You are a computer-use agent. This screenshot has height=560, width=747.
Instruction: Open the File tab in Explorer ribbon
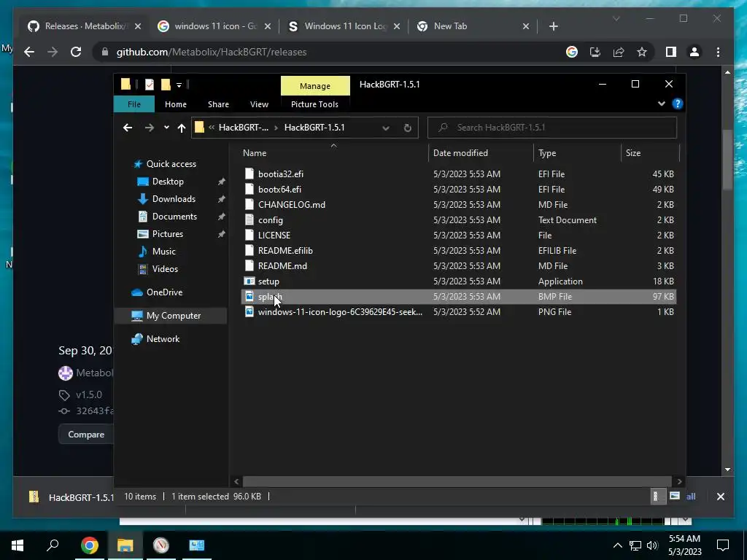pos(134,104)
